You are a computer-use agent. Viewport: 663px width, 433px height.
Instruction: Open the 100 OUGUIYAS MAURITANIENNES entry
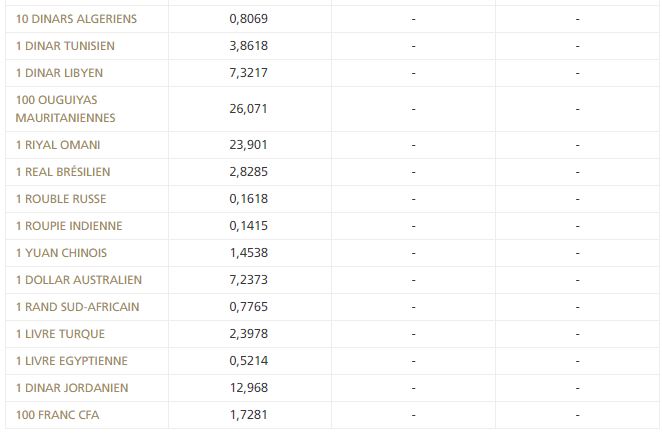(66, 109)
